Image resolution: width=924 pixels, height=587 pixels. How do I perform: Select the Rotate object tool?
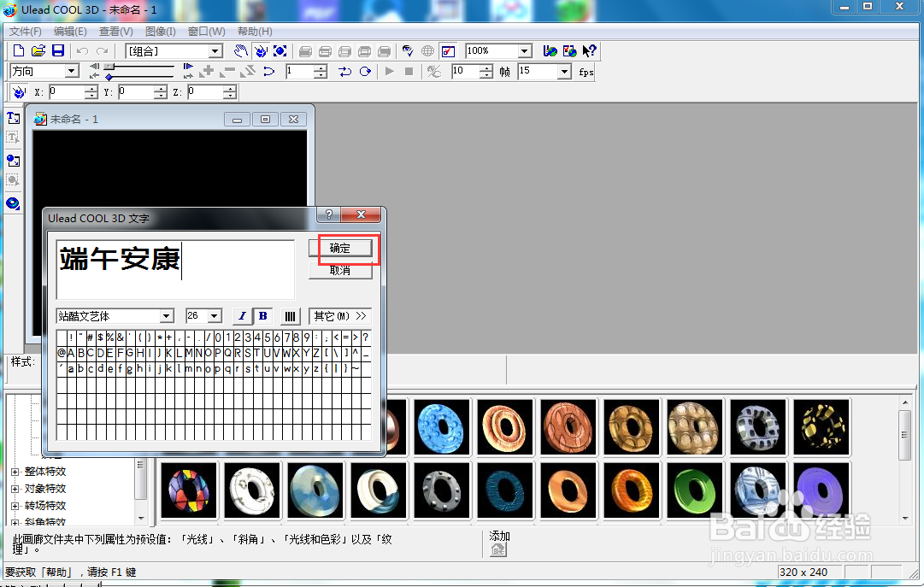[x=261, y=51]
